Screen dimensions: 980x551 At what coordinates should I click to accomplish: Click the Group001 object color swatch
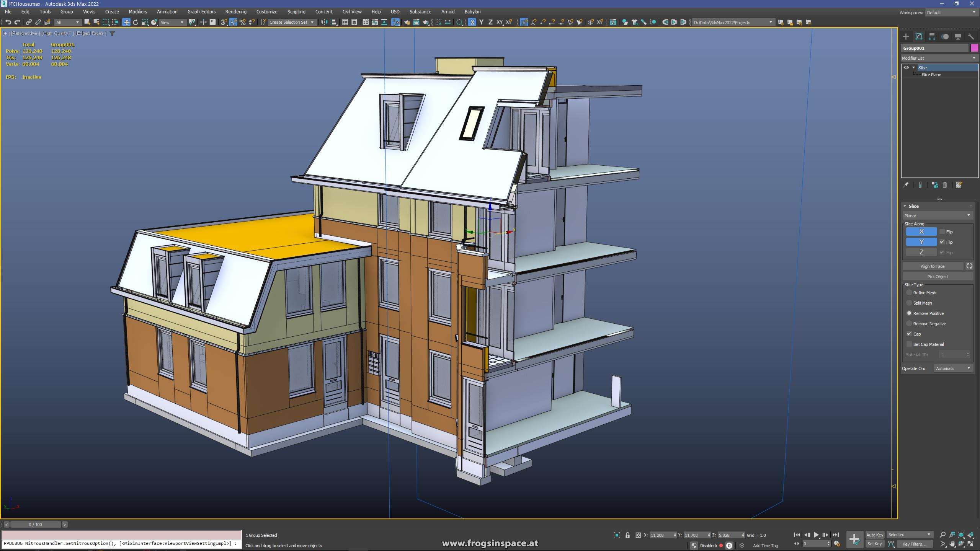tap(974, 48)
